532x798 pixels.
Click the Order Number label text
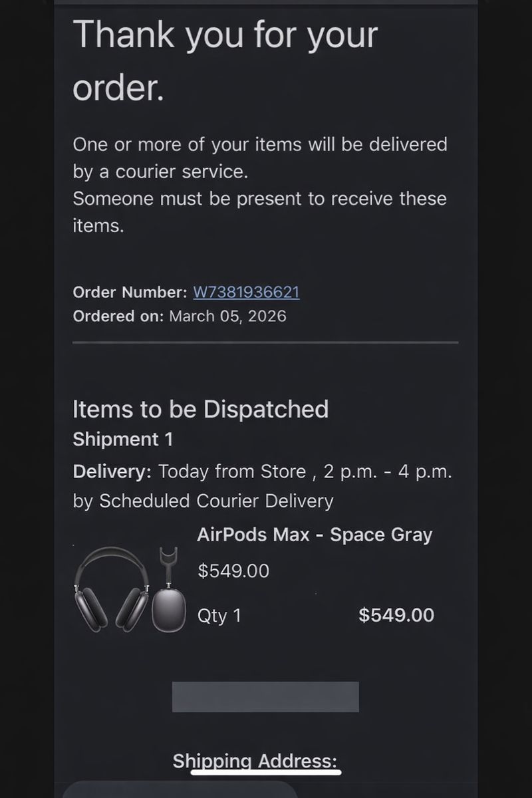(130, 292)
